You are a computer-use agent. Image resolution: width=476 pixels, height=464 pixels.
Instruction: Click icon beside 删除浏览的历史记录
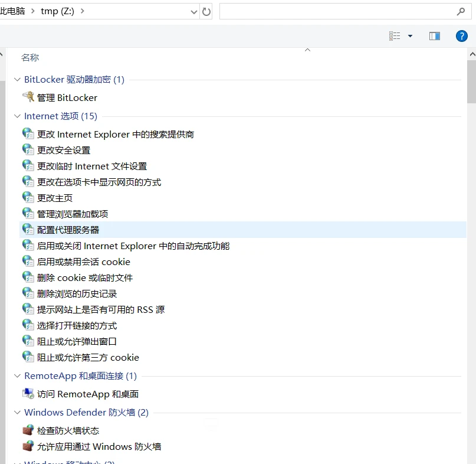tap(28, 293)
